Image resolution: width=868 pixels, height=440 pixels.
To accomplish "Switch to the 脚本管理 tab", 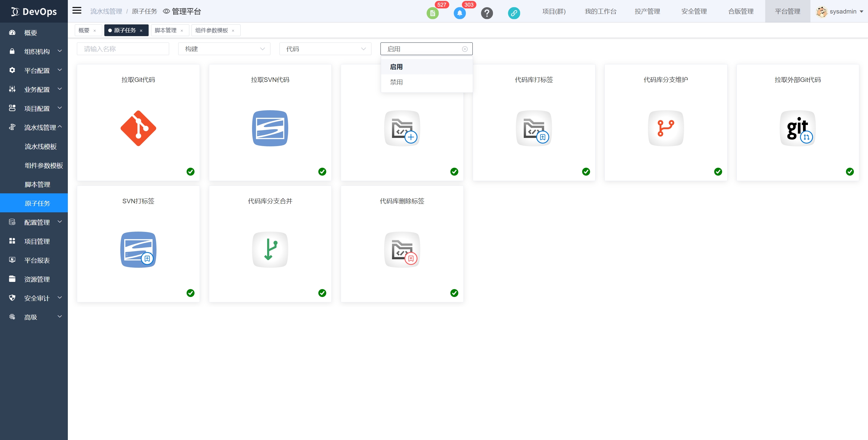I will click(x=166, y=30).
